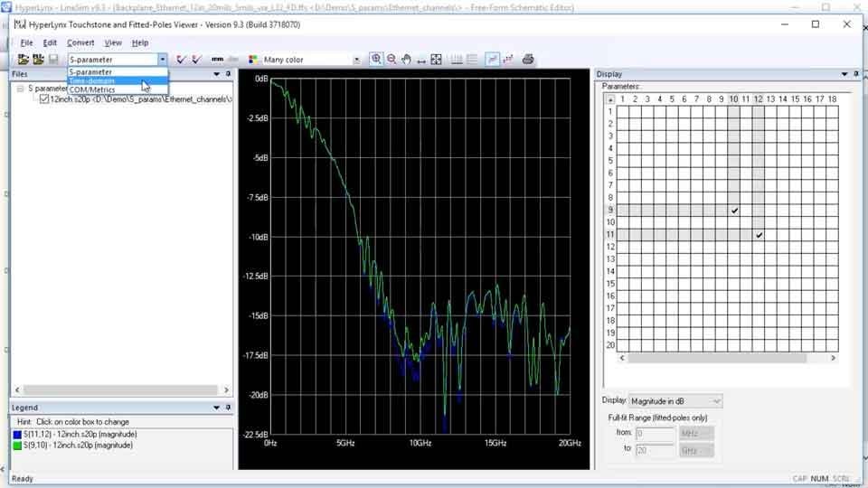Click the print icon in toolbar

click(528, 60)
